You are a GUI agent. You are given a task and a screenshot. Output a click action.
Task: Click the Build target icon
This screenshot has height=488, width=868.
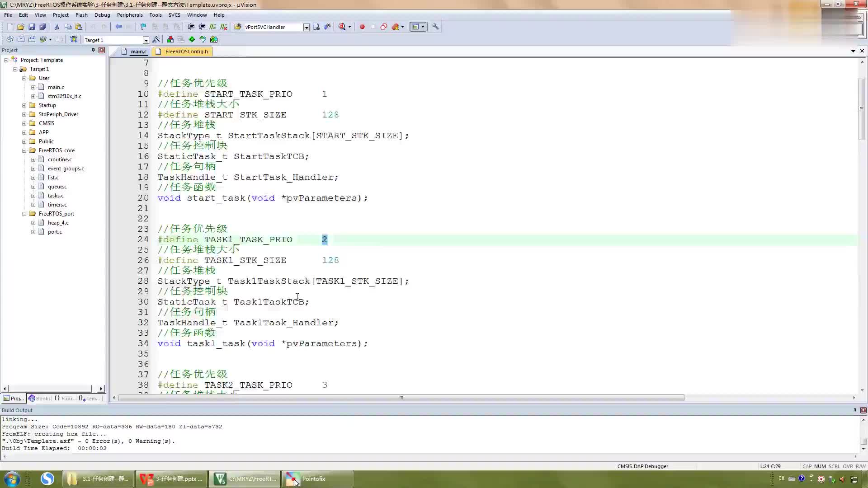pos(21,39)
